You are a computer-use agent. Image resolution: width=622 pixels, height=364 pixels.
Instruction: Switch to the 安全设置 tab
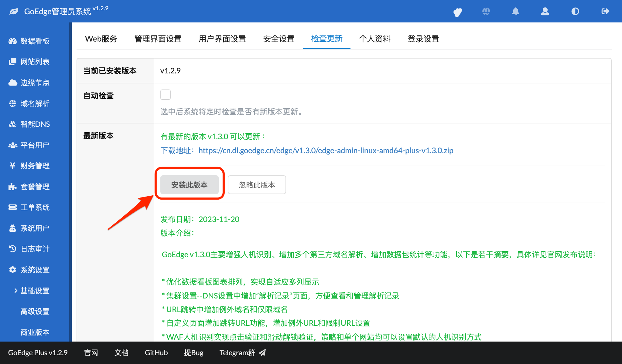click(x=279, y=39)
